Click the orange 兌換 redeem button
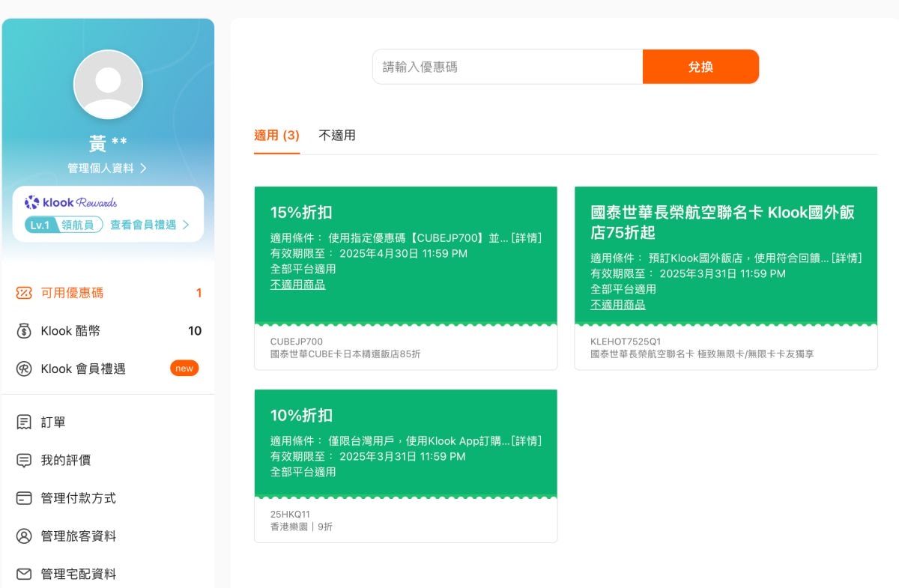The image size is (899, 588). tap(700, 67)
